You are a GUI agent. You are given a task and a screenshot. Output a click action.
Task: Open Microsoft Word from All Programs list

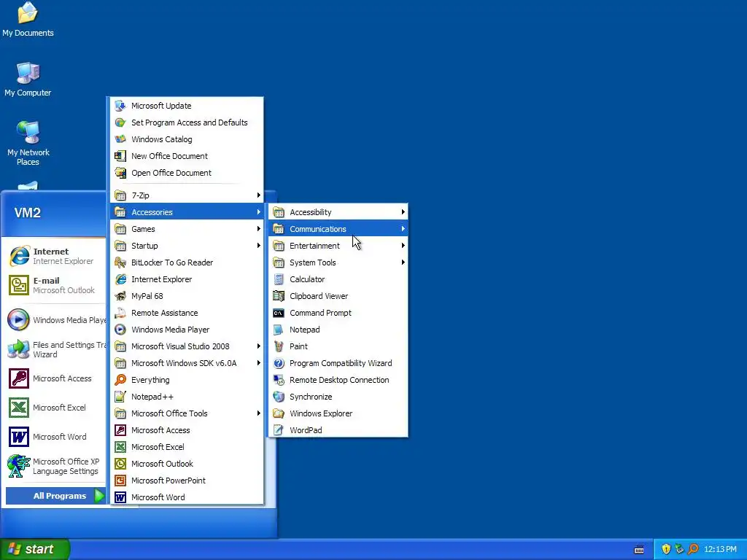pos(187,497)
